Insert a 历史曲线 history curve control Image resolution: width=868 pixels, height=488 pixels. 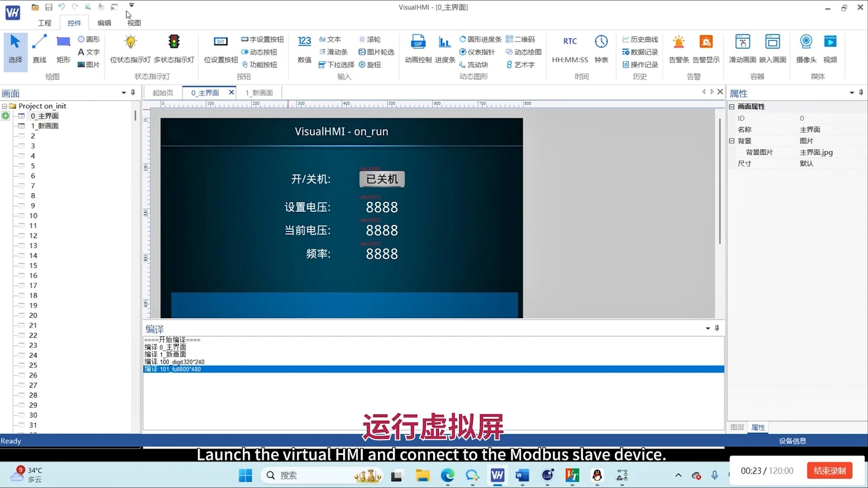640,39
